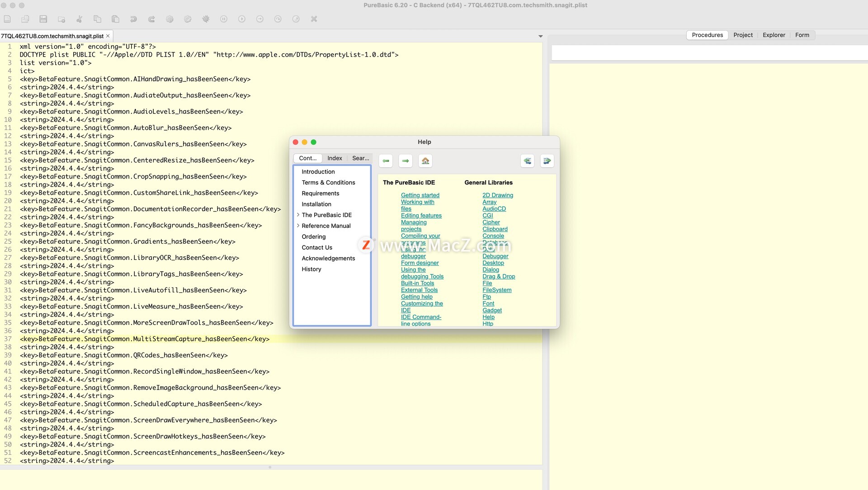Viewport: 868px width, 490px height.
Task: Open Help home page icon
Action: pyautogui.click(x=425, y=161)
